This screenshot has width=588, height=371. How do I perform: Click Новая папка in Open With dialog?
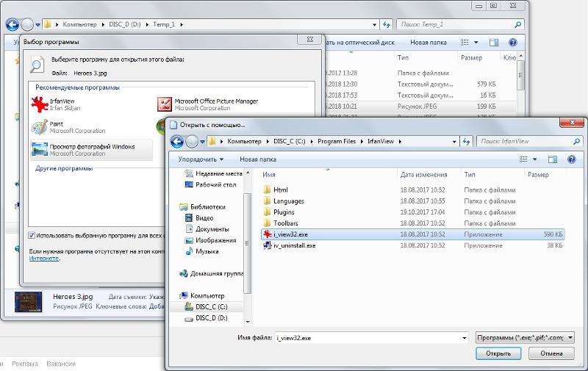(258, 159)
